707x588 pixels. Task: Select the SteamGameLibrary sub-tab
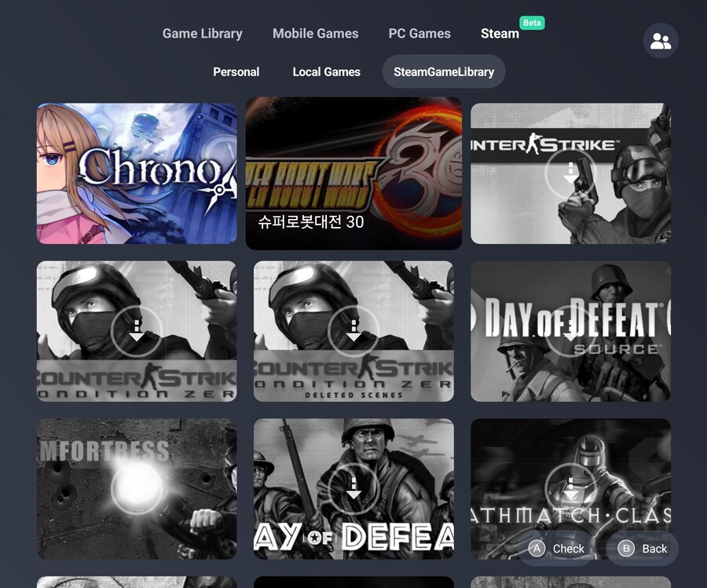pyautogui.click(x=444, y=71)
